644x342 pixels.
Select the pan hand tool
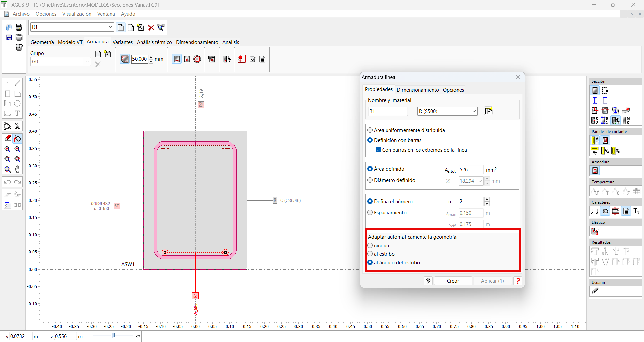point(18,169)
